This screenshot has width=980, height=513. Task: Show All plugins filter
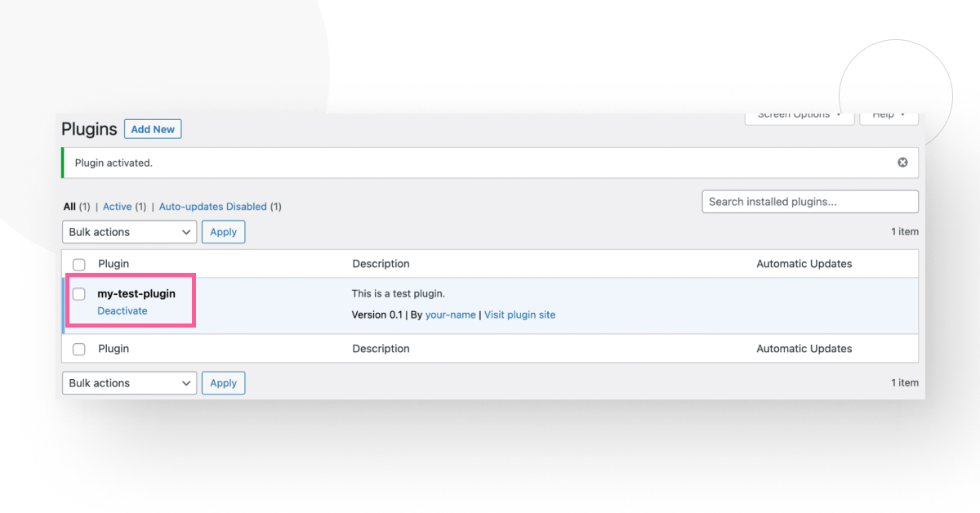(68, 206)
